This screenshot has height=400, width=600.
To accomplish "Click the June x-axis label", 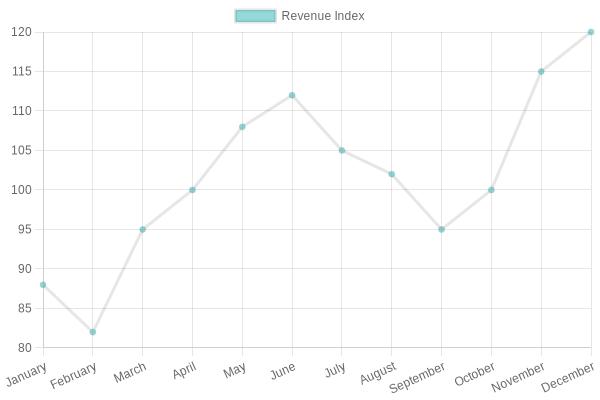I will (x=283, y=371).
